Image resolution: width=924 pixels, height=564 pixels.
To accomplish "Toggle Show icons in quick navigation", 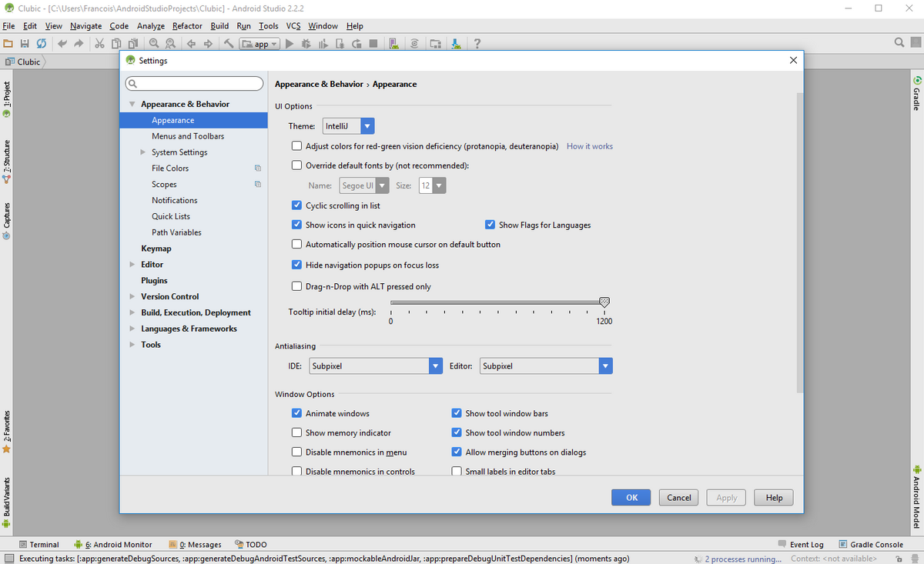I will tap(296, 225).
